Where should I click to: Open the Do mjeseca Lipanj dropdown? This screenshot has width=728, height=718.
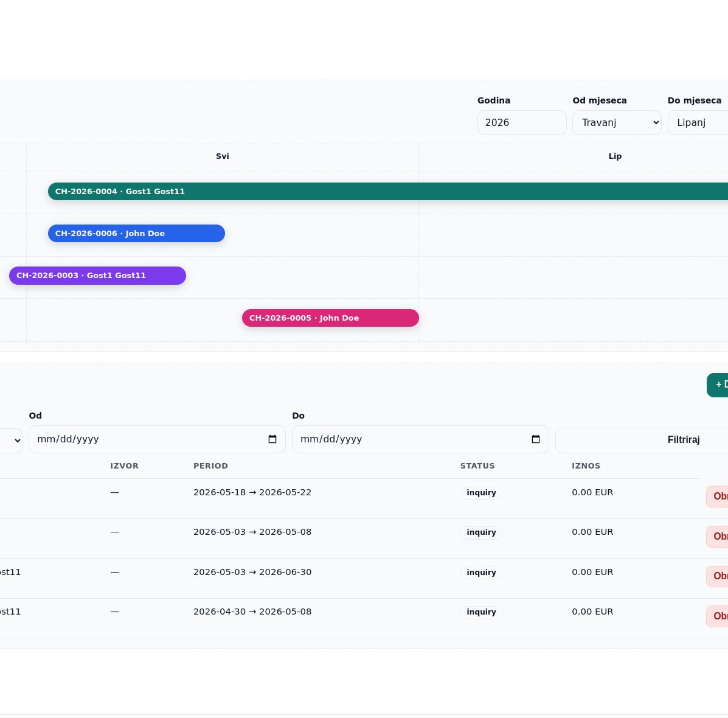[x=698, y=123]
